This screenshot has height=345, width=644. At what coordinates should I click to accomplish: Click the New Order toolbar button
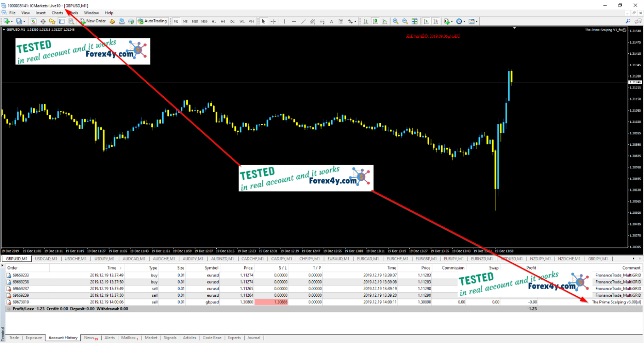tap(93, 21)
